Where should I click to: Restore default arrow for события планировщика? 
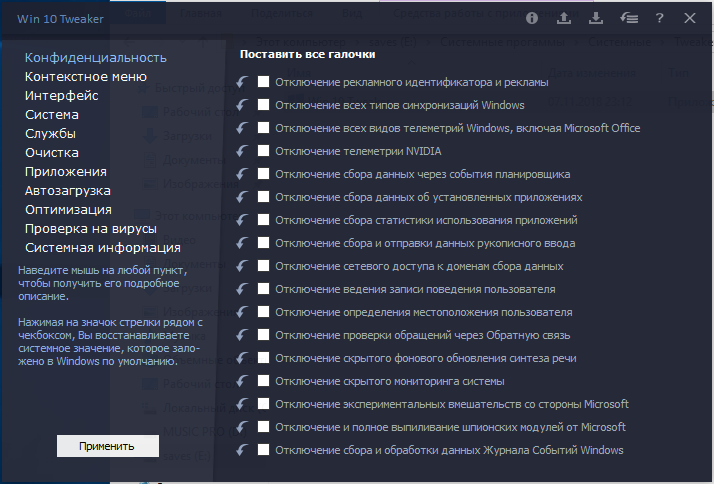click(x=242, y=174)
